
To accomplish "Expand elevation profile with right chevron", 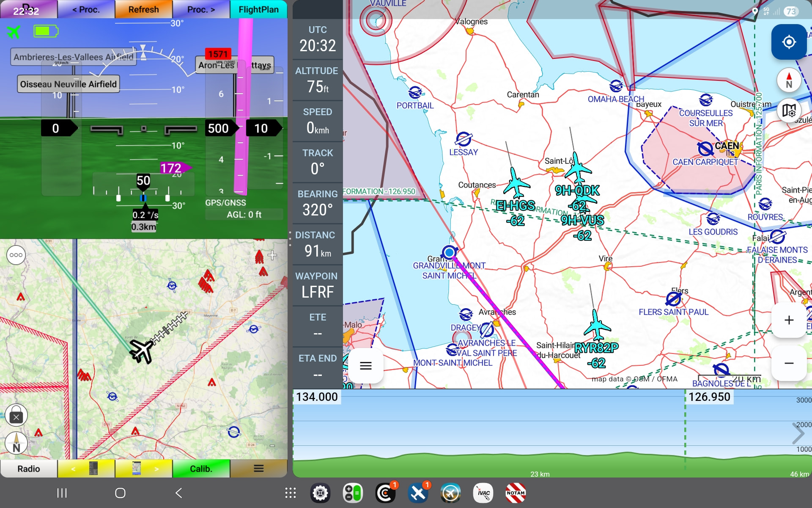I will point(798,433).
